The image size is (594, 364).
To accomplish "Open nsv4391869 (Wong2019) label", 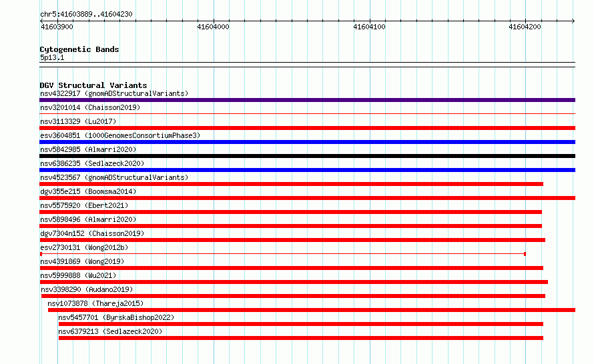I will pos(82,261).
